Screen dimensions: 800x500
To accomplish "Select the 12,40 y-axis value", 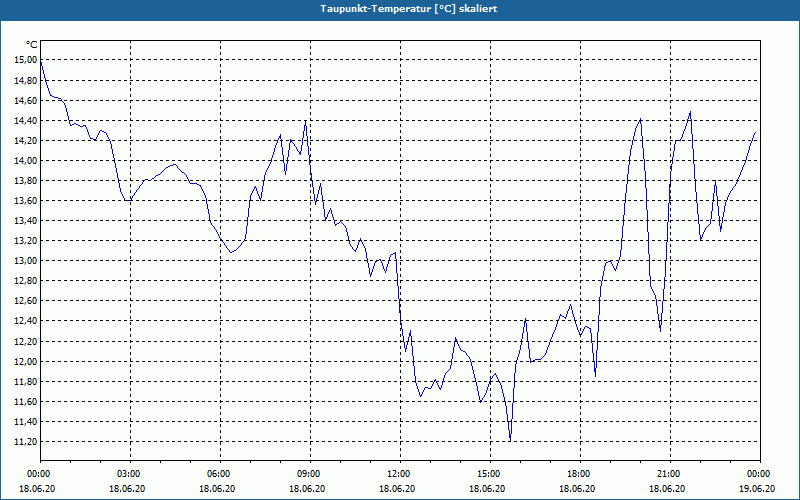I will [x=27, y=321].
